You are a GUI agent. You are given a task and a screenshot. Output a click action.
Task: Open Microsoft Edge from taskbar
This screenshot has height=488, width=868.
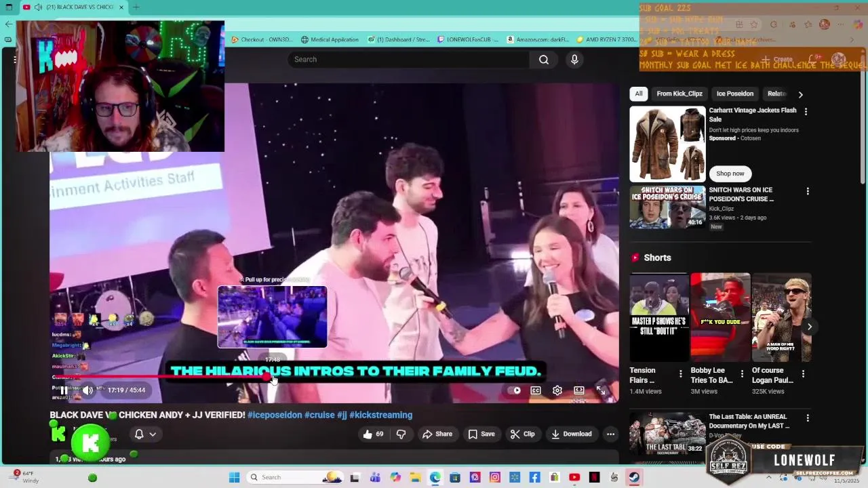tap(435, 477)
